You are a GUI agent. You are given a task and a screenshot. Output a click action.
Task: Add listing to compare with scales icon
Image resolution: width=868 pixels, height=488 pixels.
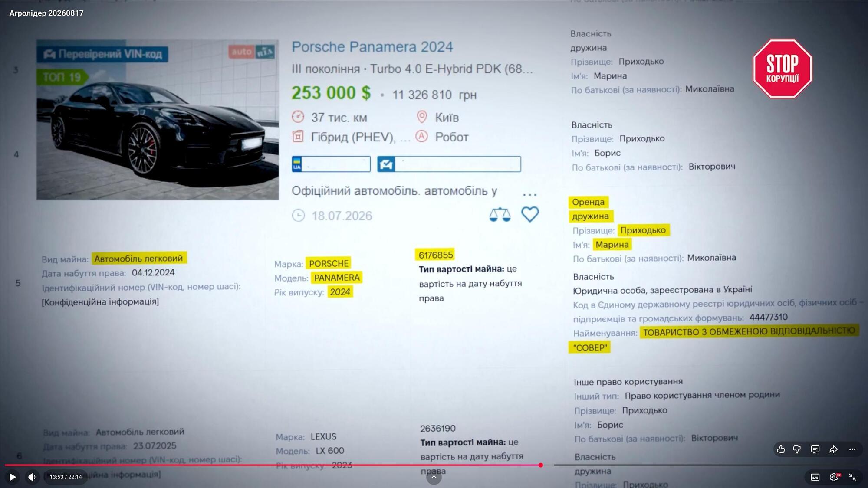(x=500, y=214)
